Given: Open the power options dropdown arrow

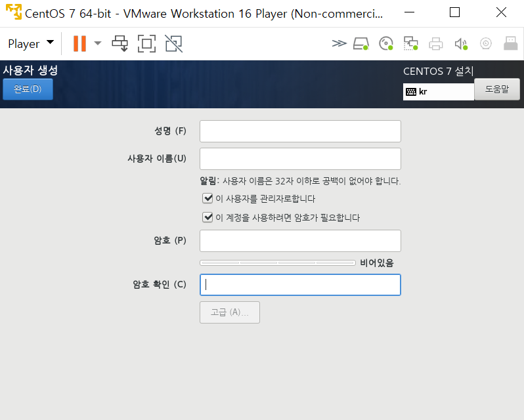Looking at the screenshot, I should pos(98,43).
